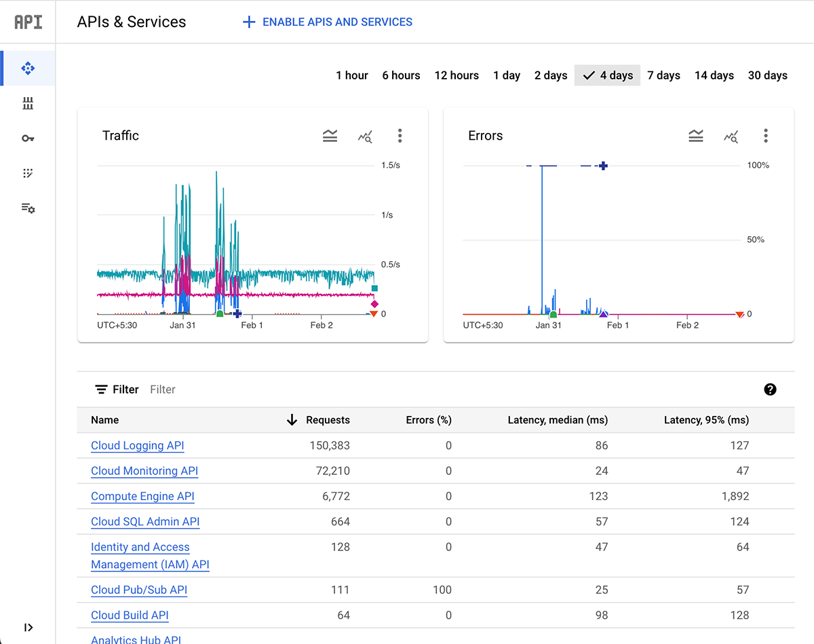Open metrics explorer icon on Errors chart

click(x=731, y=136)
